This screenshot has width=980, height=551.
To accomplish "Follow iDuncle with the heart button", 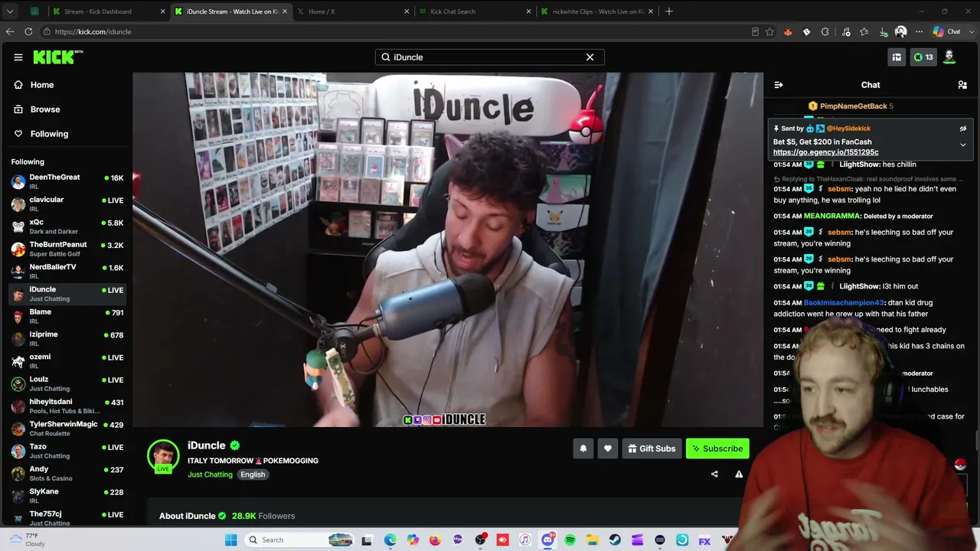I will pyautogui.click(x=608, y=448).
